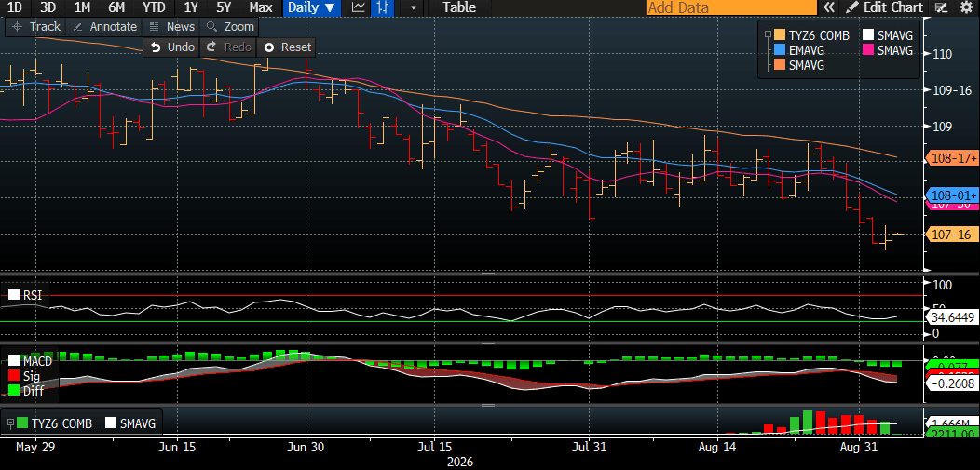The width and height of the screenshot is (980, 470).
Task: Click the 107-16 last price tag
Action: [x=951, y=235]
